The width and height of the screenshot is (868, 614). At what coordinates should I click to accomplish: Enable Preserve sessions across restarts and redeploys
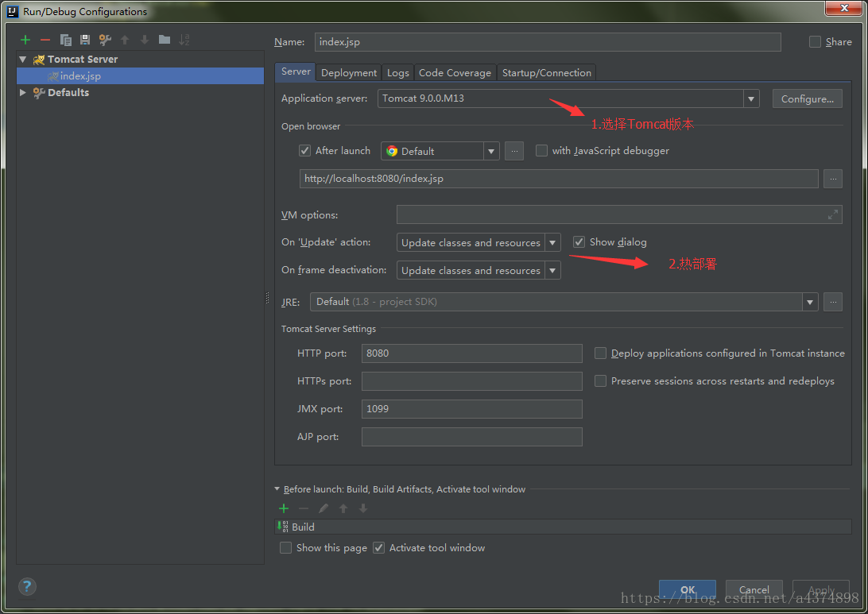(x=600, y=380)
